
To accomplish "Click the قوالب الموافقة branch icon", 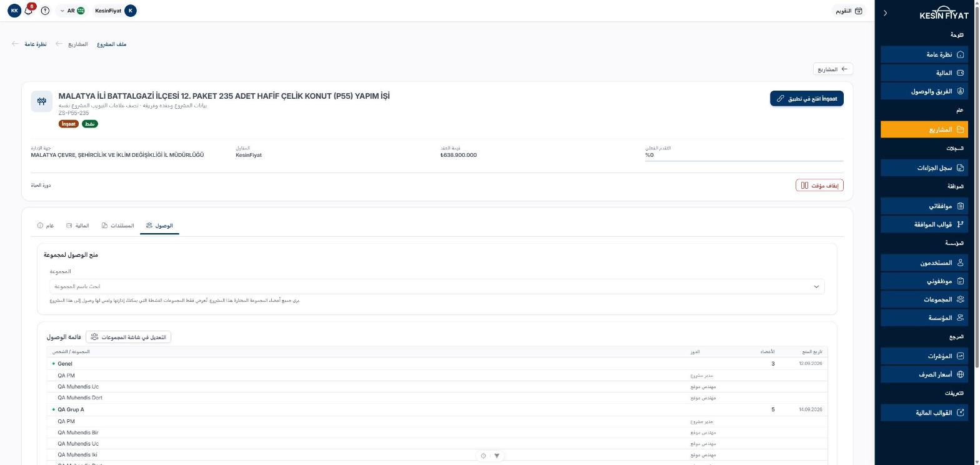I will 961,224.
